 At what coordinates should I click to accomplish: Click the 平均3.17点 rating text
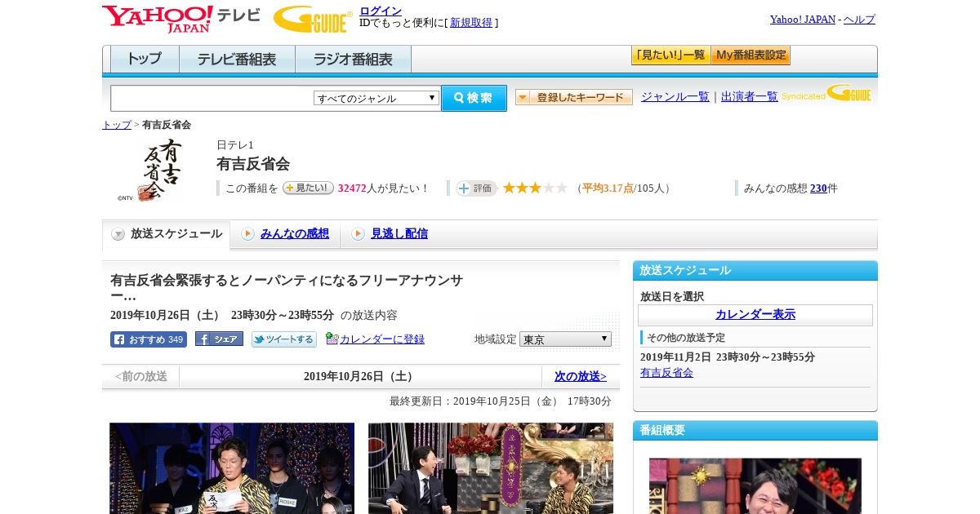pyautogui.click(x=608, y=188)
